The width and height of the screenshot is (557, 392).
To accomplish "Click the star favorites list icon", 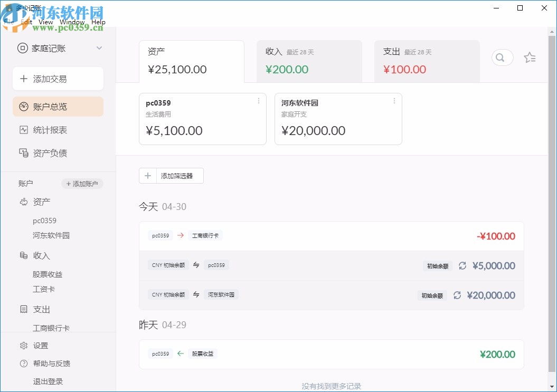I will [x=530, y=58].
